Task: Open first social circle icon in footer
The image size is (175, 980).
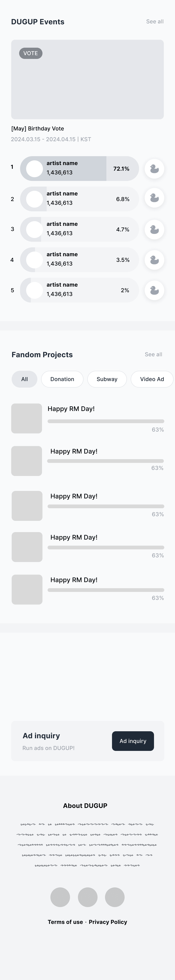Action: click(x=60, y=897)
